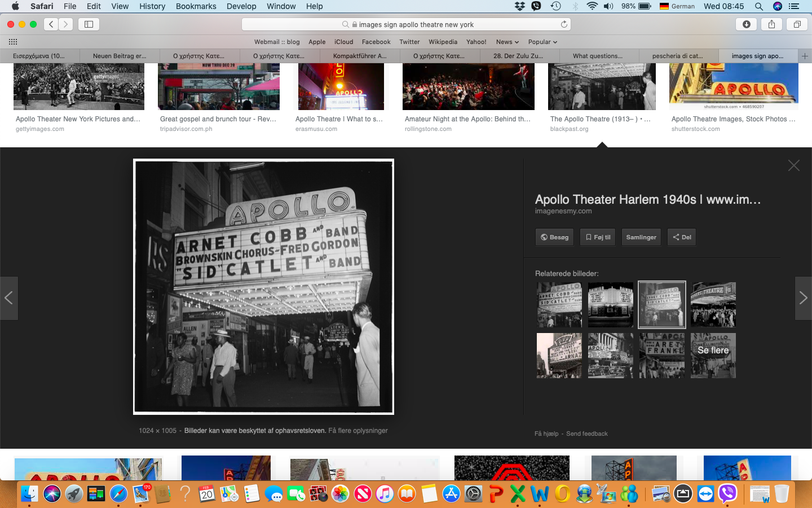Open the 'Webmail :: blog' bookmark

pos(277,42)
